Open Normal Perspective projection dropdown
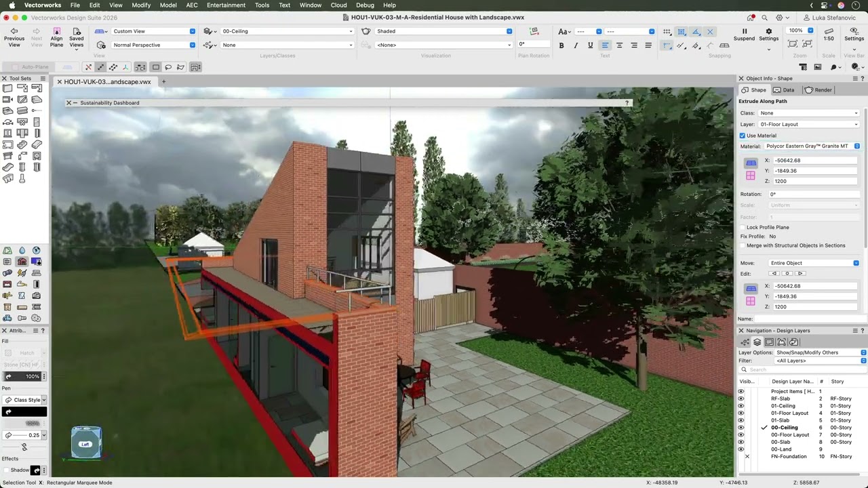The image size is (868, 488). tap(153, 45)
